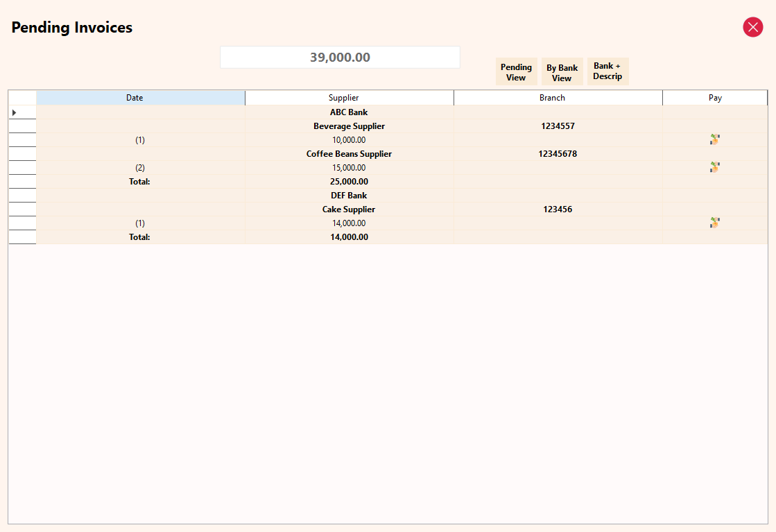
Task: Click the 39,000.00 total field
Action: click(x=340, y=58)
